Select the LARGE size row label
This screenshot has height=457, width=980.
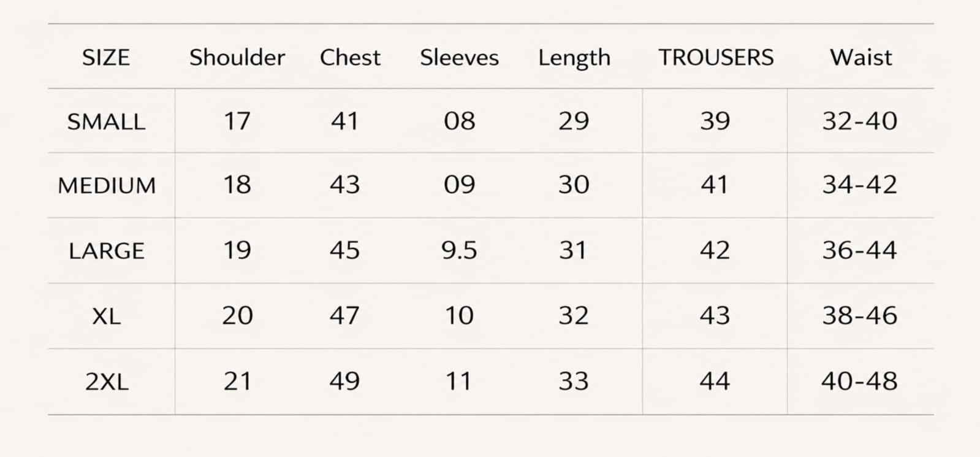107,252
